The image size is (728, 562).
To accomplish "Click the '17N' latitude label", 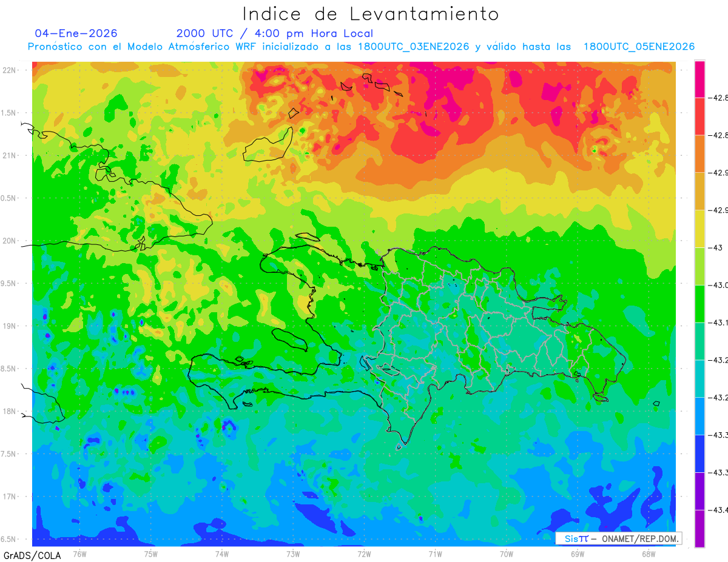I will 9,497.
